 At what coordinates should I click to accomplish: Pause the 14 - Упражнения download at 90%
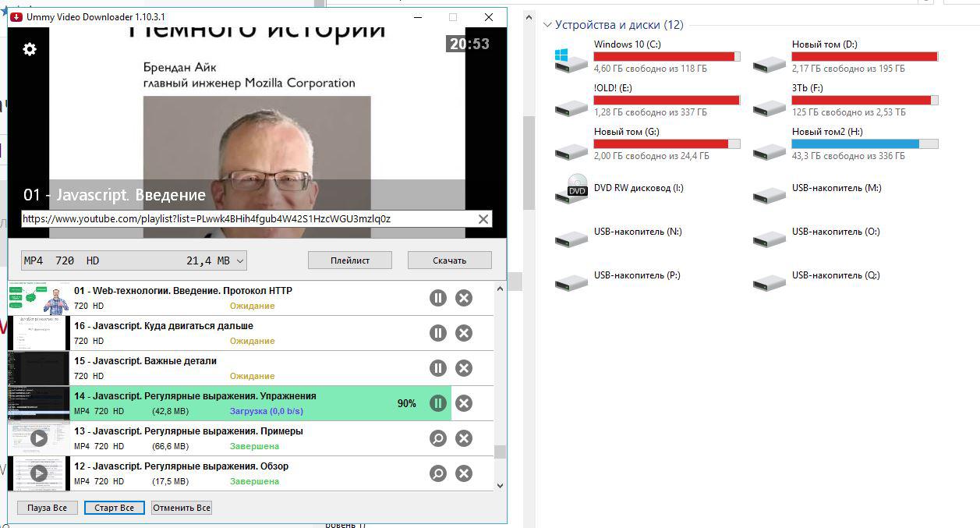tap(438, 403)
